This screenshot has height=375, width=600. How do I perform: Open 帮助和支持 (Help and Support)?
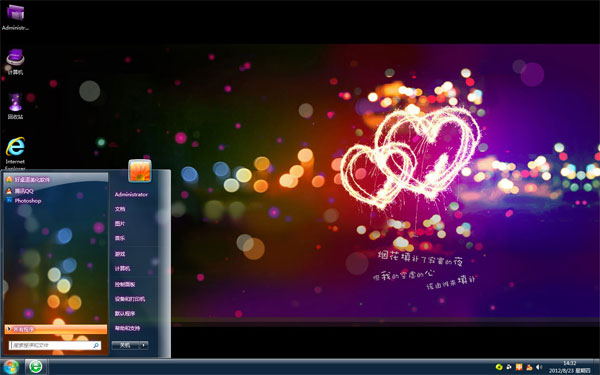(127, 328)
